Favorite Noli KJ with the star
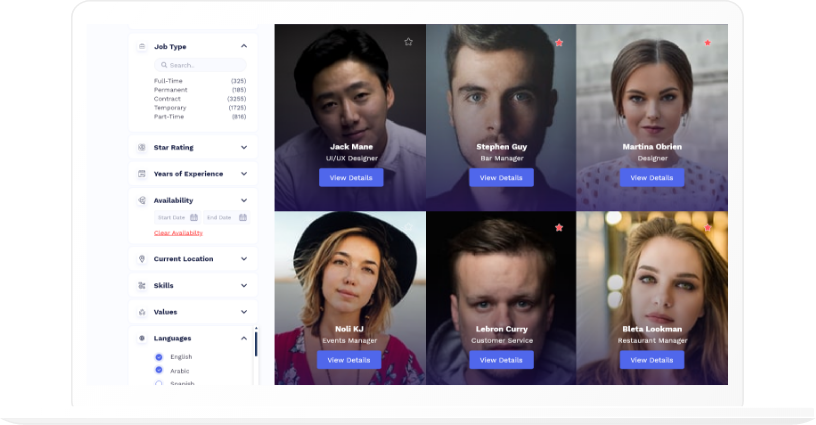The height and width of the screenshot is (425, 816). (409, 226)
